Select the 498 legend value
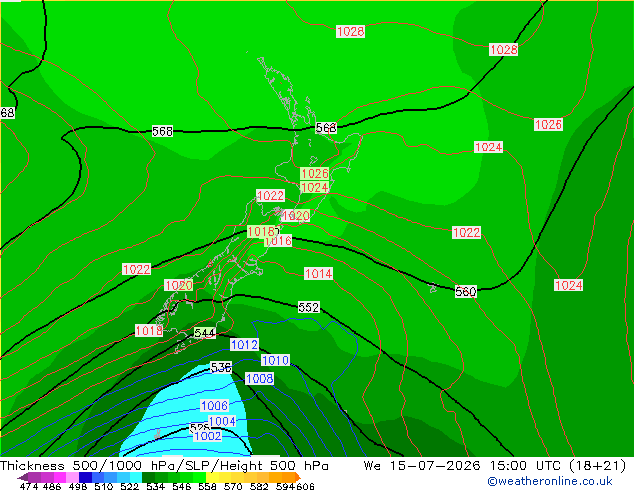This screenshot has height=490, width=634. click(78, 486)
